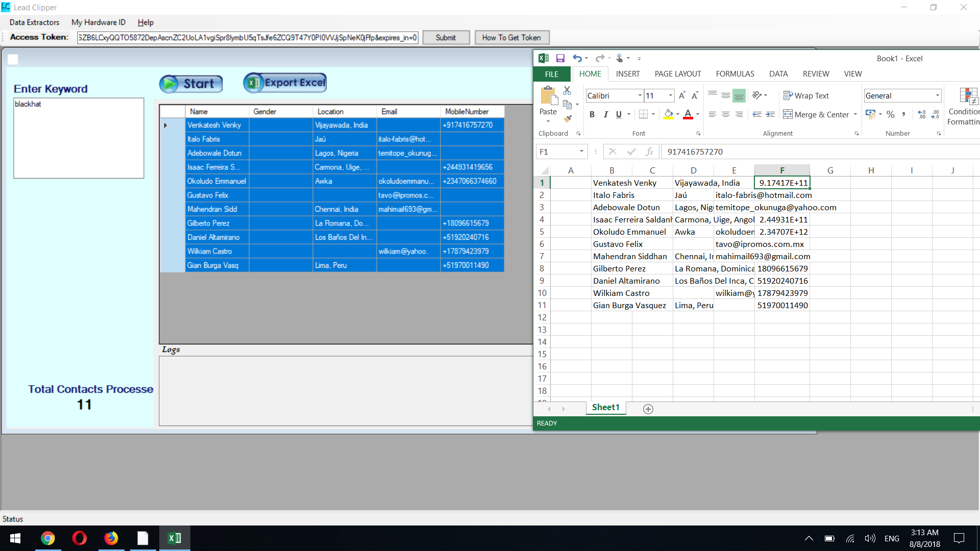Switch to the PAGE LAYOUT tab

coord(678,74)
